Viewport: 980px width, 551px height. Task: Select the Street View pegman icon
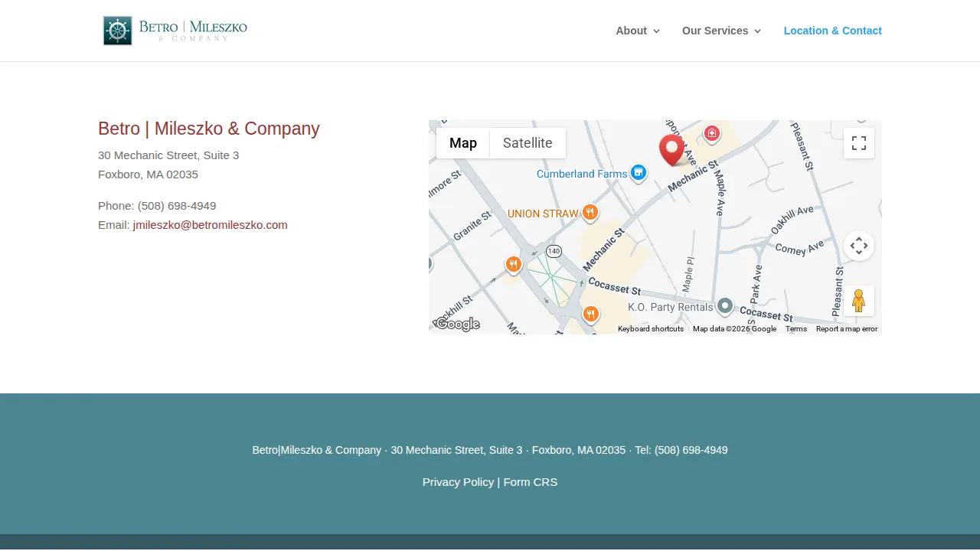coord(859,301)
